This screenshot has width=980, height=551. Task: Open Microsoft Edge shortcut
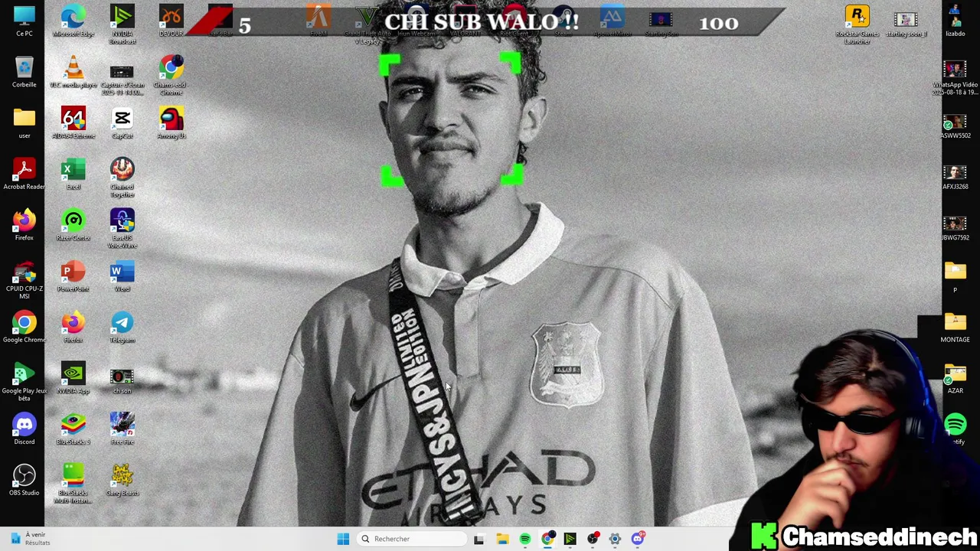click(x=73, y=21)
